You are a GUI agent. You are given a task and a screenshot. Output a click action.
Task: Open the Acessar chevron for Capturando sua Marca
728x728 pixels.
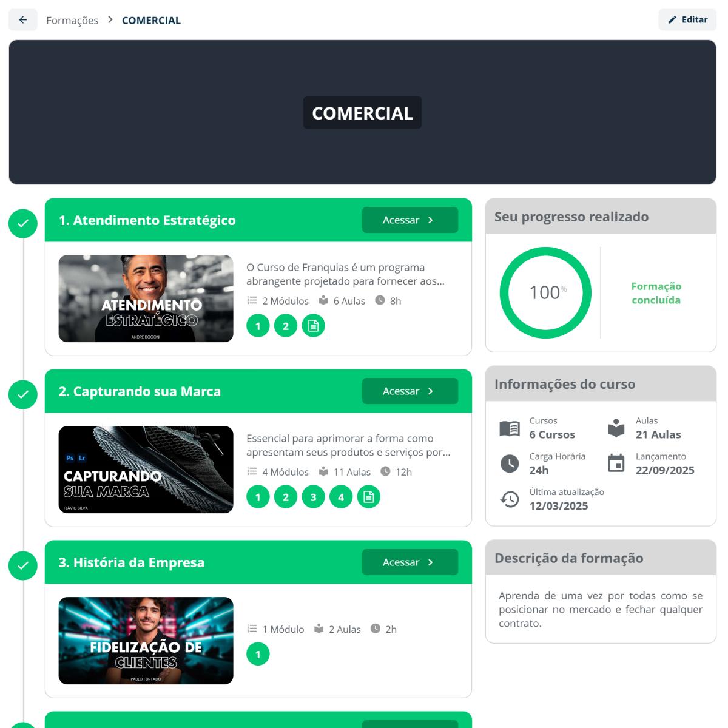click(432, 391)
